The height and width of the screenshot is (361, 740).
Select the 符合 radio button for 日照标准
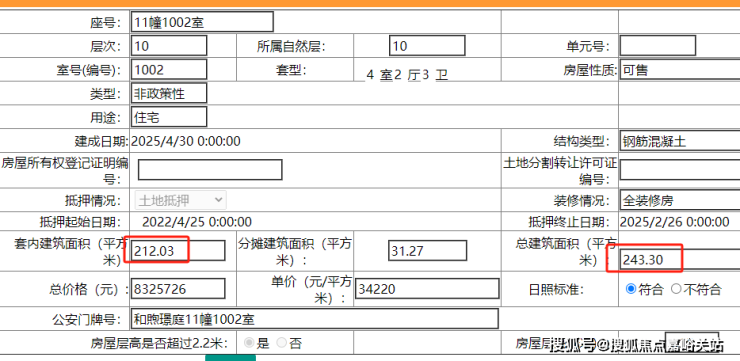pos(631,289)
